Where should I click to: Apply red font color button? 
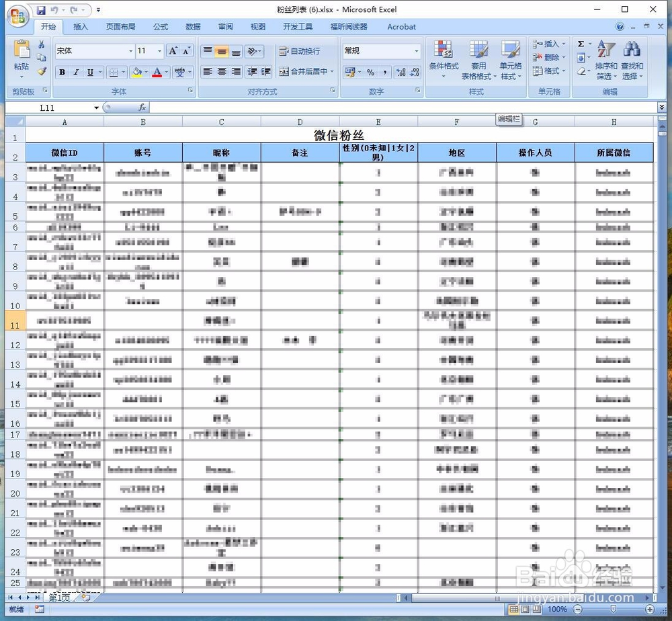tap(157, 72)
